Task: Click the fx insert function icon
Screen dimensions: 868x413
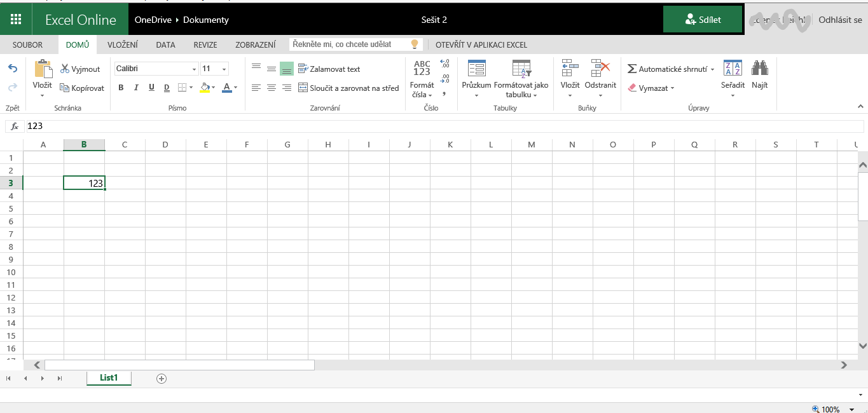Action: pyautogui.click(x=15, y=126)
